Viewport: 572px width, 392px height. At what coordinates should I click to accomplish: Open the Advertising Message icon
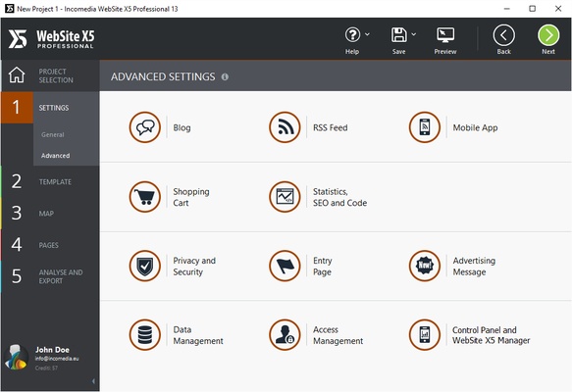tap(424, 266)
